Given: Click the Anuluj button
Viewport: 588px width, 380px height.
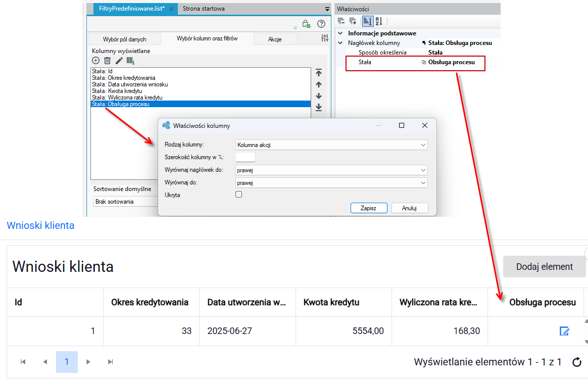Looking at the screenshot, I should (410, 208).
